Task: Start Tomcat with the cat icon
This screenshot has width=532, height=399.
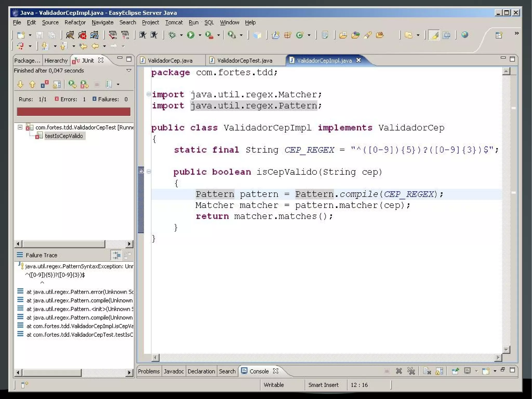Action: coord(70,35)
